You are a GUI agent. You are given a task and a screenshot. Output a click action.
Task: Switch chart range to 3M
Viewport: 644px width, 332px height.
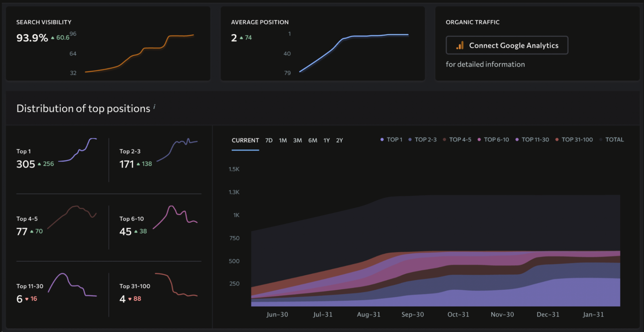[x=297, y=140]
